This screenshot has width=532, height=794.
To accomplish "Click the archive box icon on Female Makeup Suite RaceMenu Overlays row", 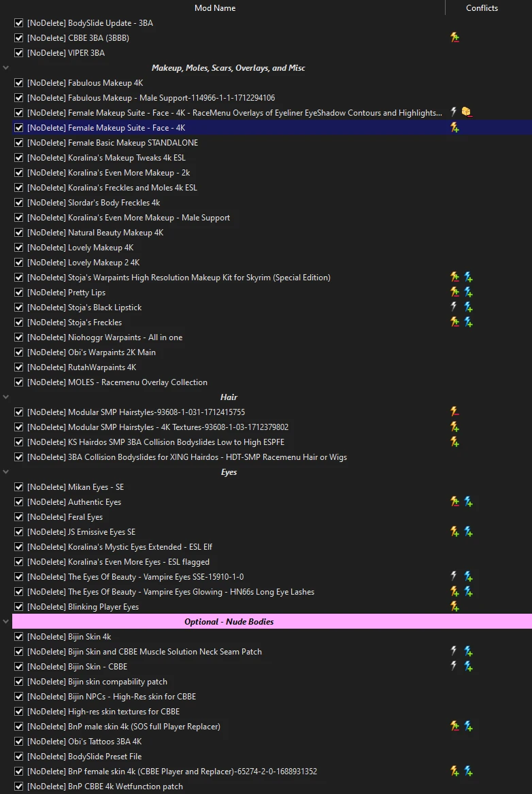I will [x=467, y=112].
